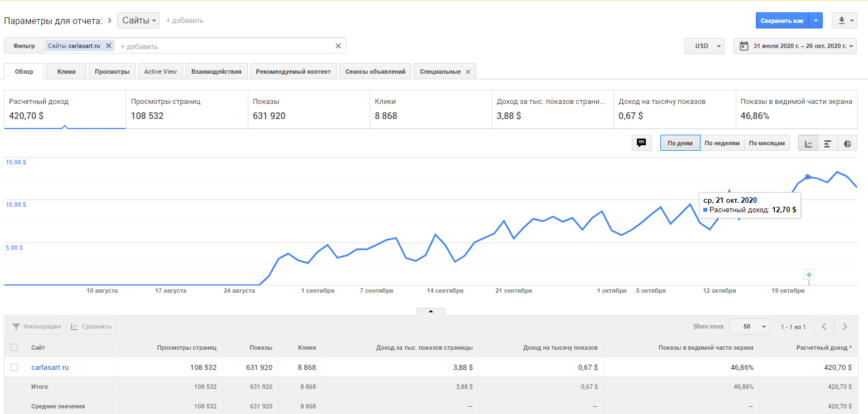The height and width of the screenshot is (414, 868).
Task: Open the chart annotations comment icon
Action: coord(641,143)
